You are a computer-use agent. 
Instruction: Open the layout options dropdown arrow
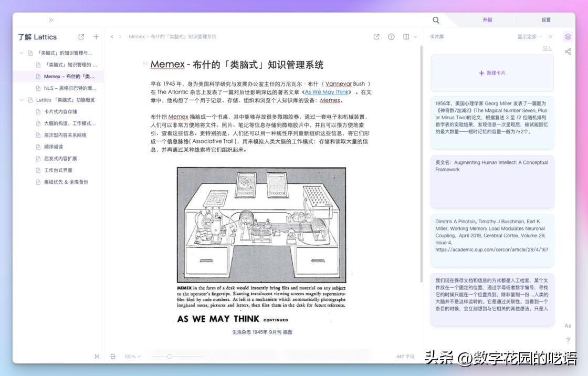click(x=415, y=37)
